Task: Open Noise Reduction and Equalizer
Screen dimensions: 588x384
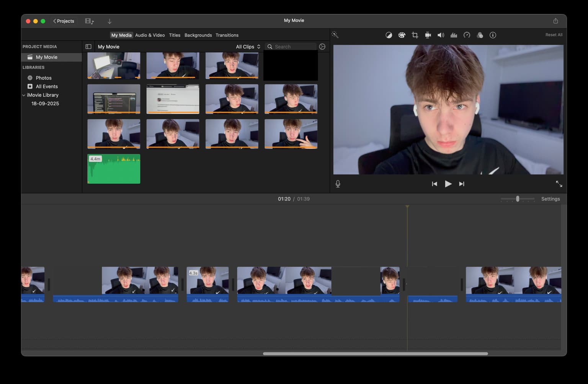Action: (x=454, y=35)
